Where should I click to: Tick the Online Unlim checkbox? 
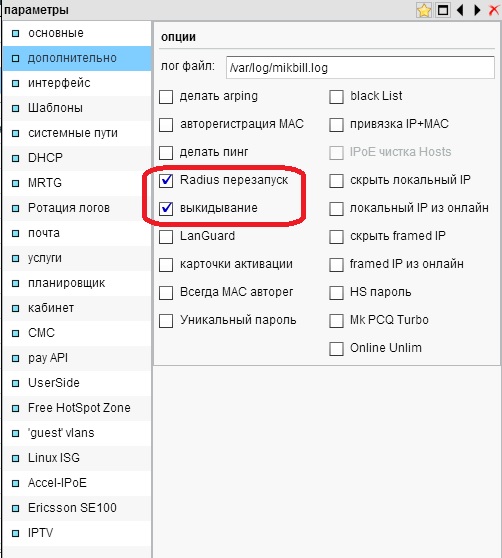coord(336,349)
